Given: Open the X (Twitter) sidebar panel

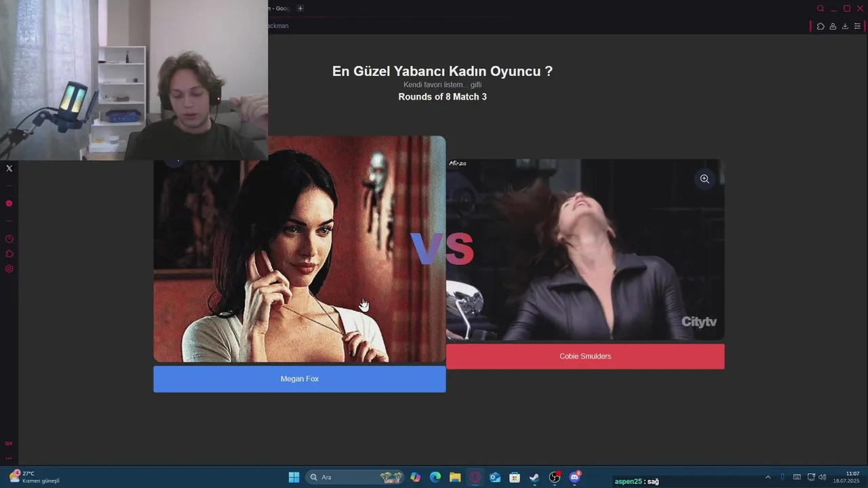Looking at the screenshot, I should (x=9, y=168).
